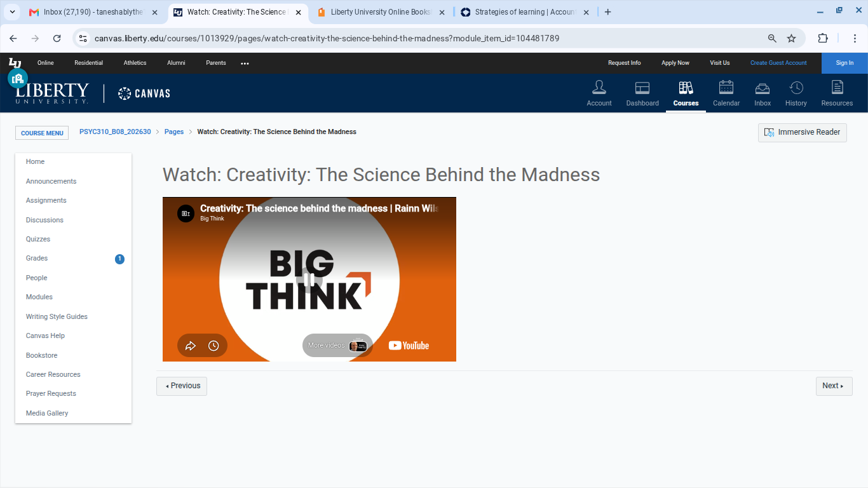The width and height of the screenshot is (868, 488).
Task: Expand the three-dots more menu in top bar
Action: coord(245,63)
